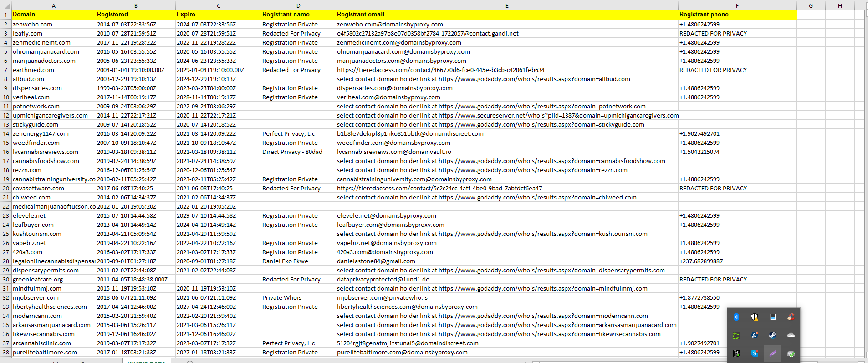The image size is (868, 363).
Task: Click the CCleaner tray icon
Action: pos(791,317)
